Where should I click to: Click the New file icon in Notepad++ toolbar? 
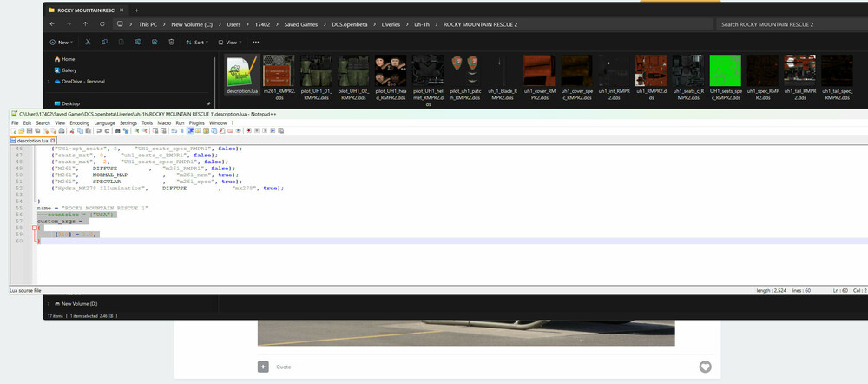pyautogui.click(x=14, y=131)
